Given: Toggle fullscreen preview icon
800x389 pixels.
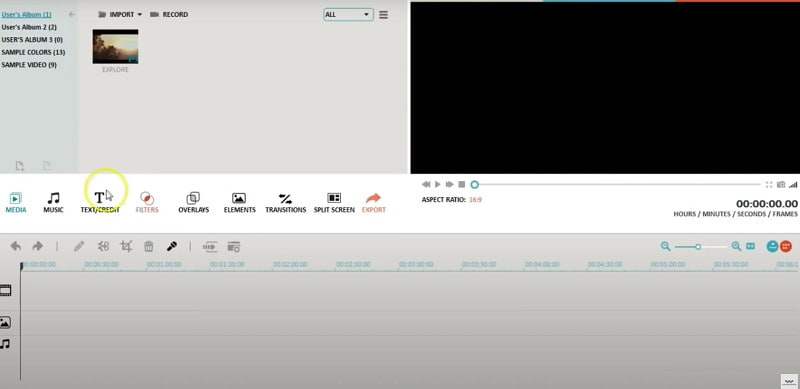Looking at the screenshot, I should tap(769, 184).
